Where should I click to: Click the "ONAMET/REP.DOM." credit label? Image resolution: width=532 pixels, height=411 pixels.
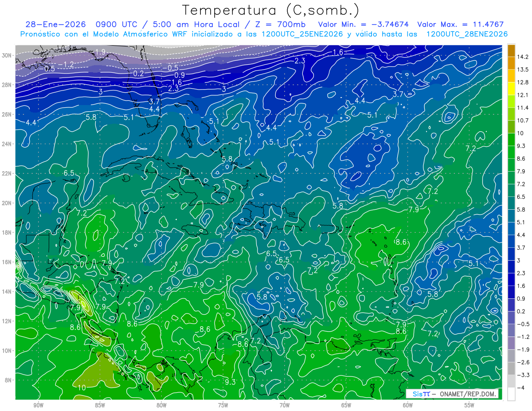click(468, 394)
